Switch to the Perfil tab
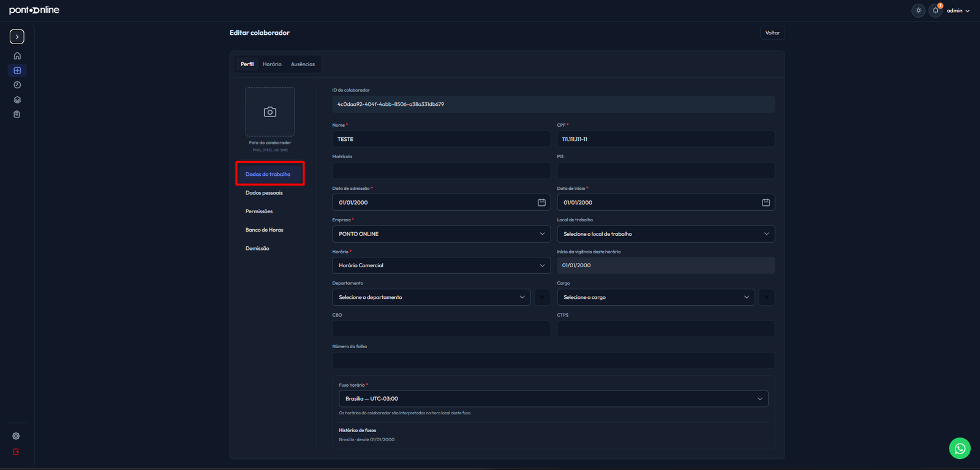980x470 pixels. click(247, 64)
